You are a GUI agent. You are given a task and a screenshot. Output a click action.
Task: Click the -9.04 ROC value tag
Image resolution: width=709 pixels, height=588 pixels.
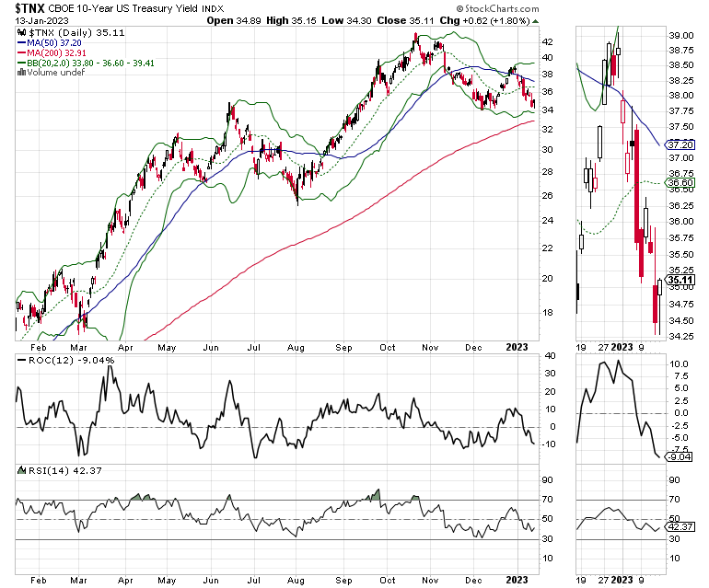pyautogui.click(x=680, y=457)
